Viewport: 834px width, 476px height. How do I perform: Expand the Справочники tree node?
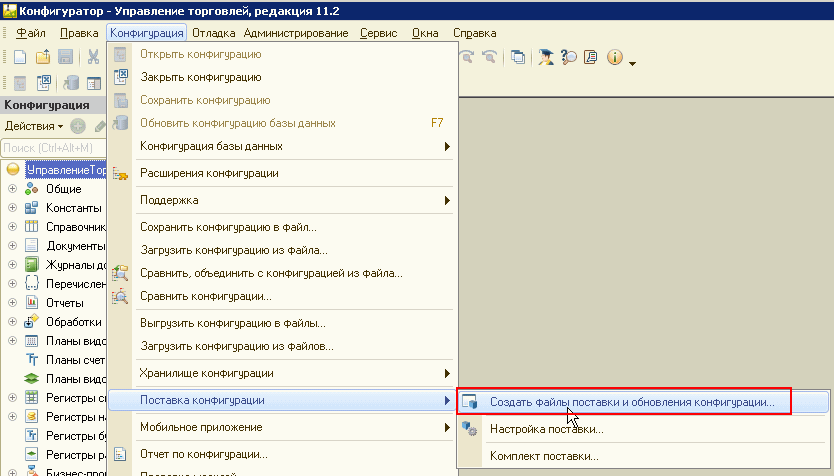coord(12,227)
